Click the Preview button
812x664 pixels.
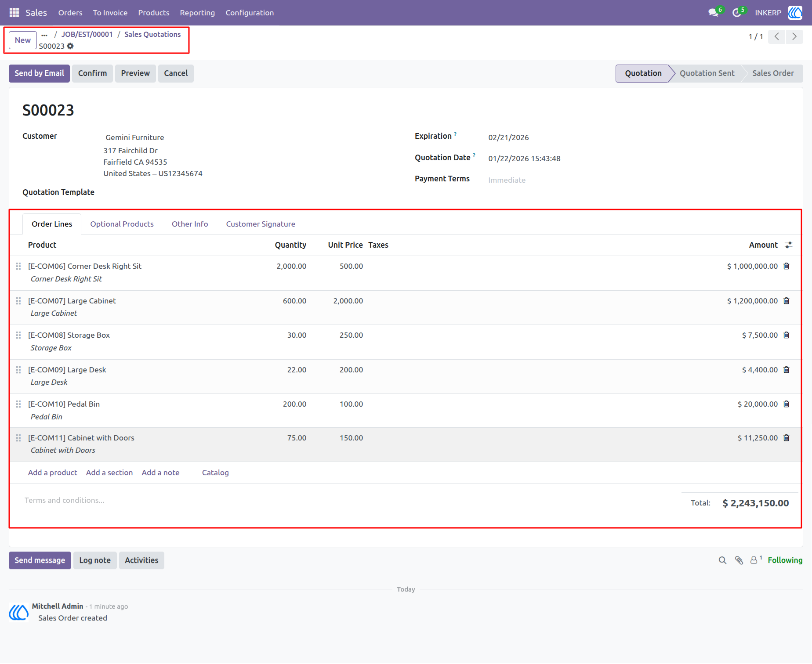coord(135,73)
